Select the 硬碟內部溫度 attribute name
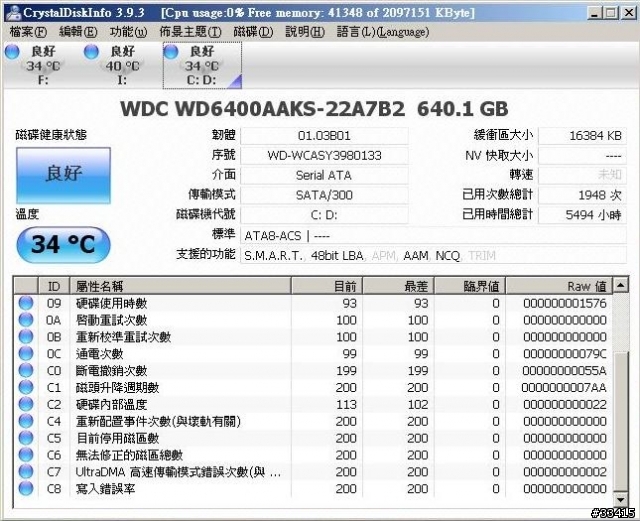The image size is (640, 521). click(x=111, y=405)
